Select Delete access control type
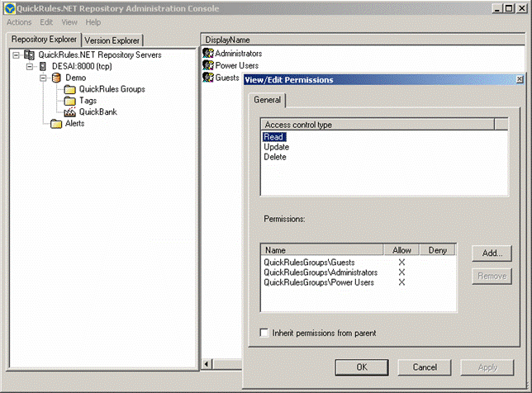Viewport: 532px width, 393px height. 275,157
